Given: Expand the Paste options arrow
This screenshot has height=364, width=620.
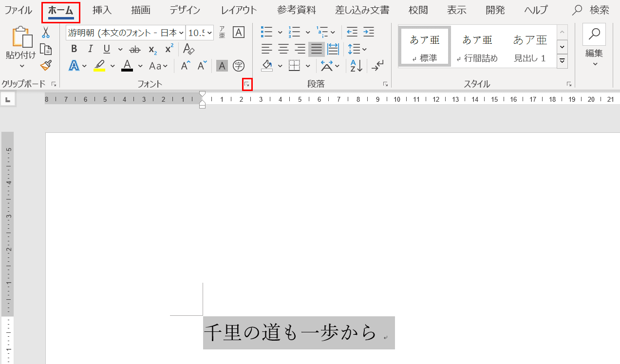Looking at the screenshot, I should [x=22, y=66].
